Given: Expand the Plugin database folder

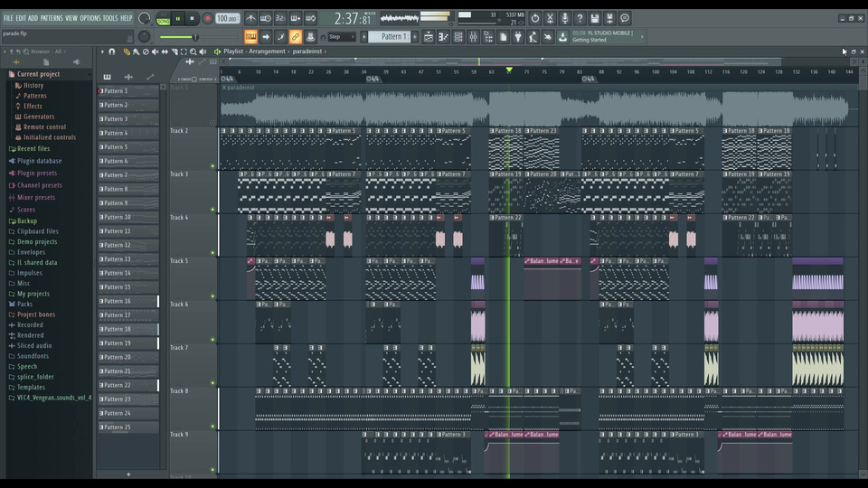Looking at the screenshot, I should click(x=39, y=161).
